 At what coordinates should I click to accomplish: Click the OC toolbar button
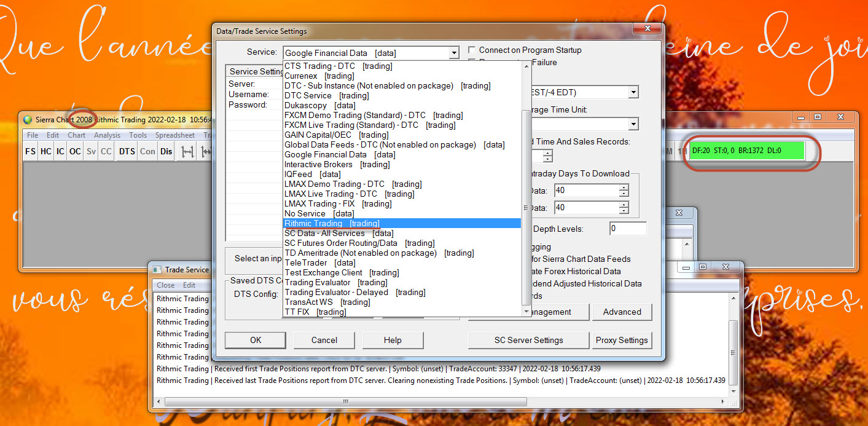click(75, 151)
